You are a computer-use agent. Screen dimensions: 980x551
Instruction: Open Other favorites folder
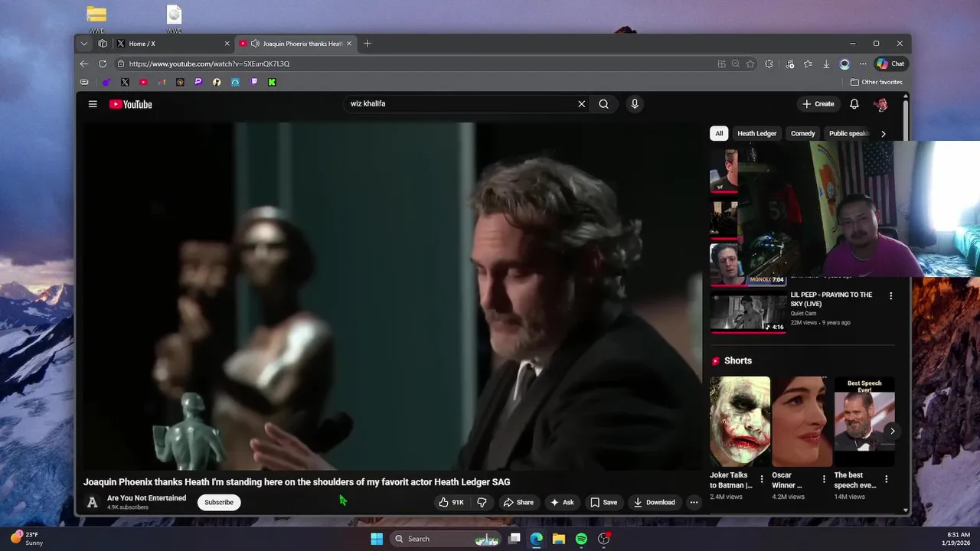877,82
